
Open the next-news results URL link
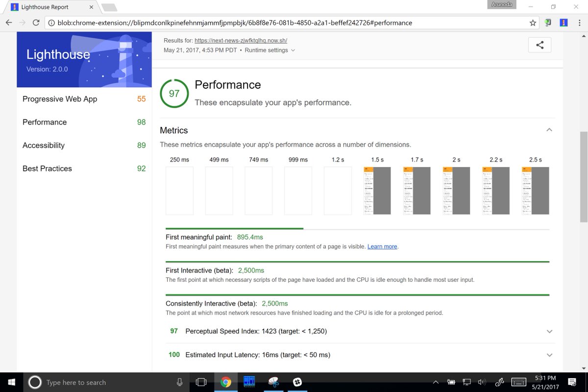[x=241, y=41]
